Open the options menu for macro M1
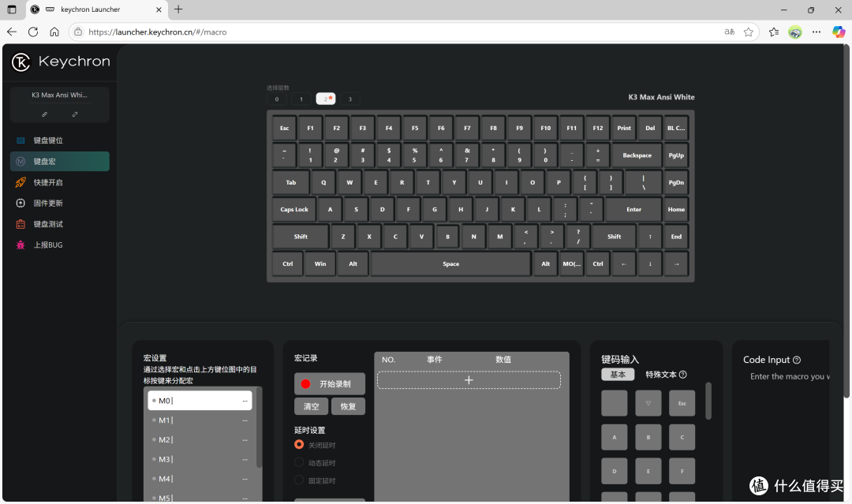Image resolution: width=852 pixels, height=504 pixels. point(245,420)
